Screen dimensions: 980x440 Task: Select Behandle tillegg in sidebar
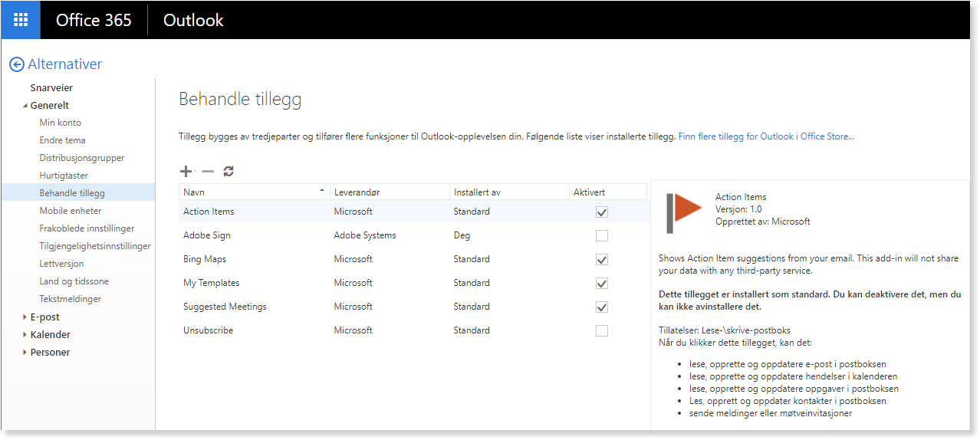point(78,193)
